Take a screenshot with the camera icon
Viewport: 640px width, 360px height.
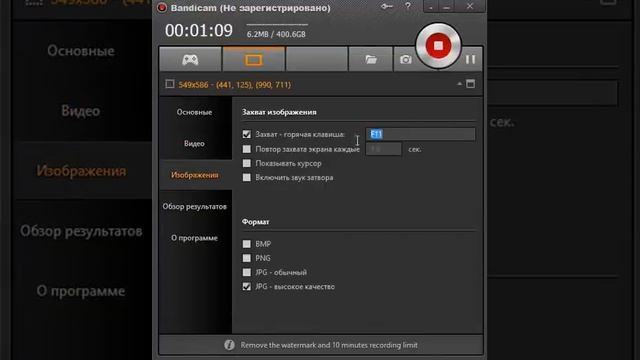(x=405, y=60)
